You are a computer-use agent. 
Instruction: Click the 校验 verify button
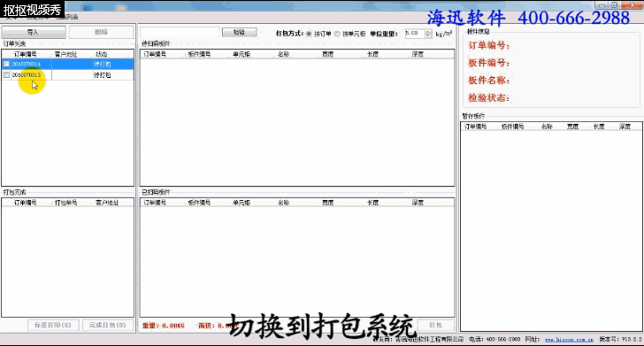(240, 32)
